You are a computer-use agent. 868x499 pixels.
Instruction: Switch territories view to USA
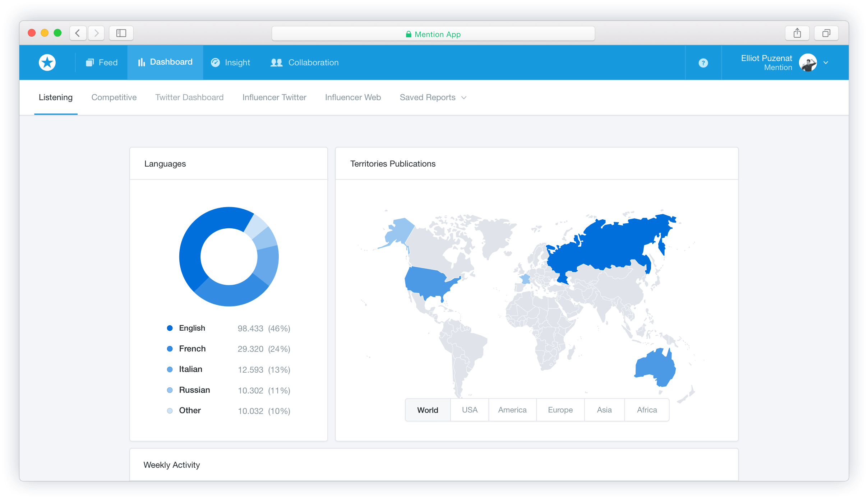(469, 410)
